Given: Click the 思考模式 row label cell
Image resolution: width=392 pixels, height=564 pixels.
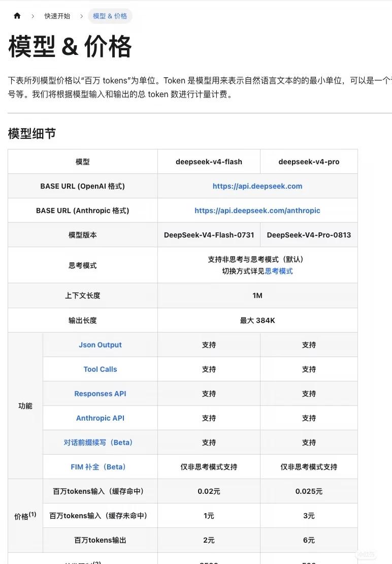Looking at the screenshot, I should tap(83, 265).
